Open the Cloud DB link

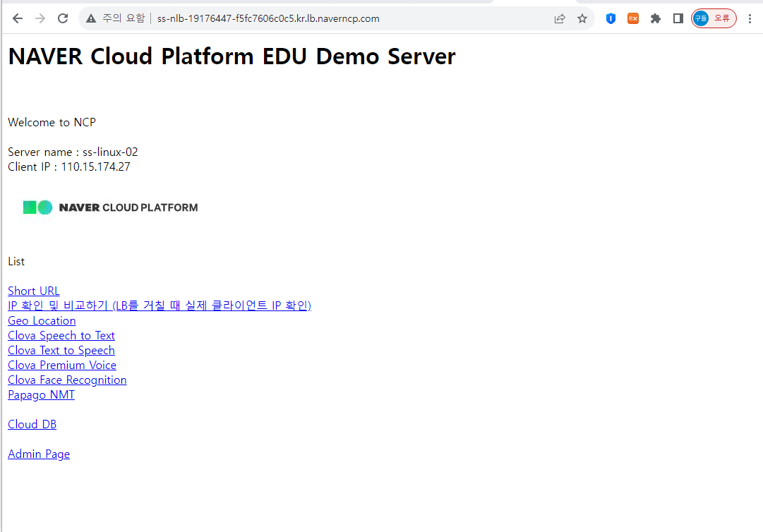[x=32, y=425]
